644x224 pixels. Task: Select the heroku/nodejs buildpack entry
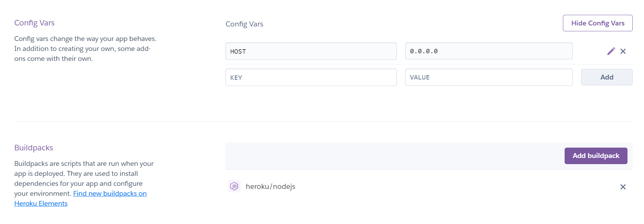(x=270, y=186)
